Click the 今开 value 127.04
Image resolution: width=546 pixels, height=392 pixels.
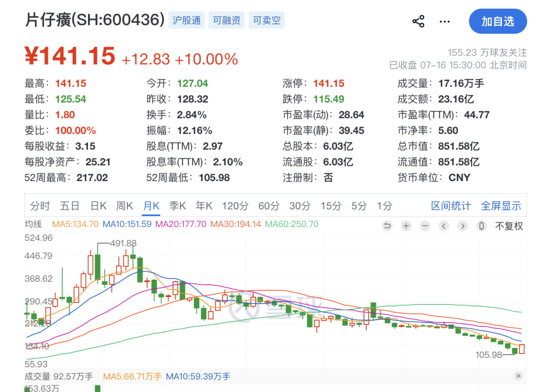[193, 83]
